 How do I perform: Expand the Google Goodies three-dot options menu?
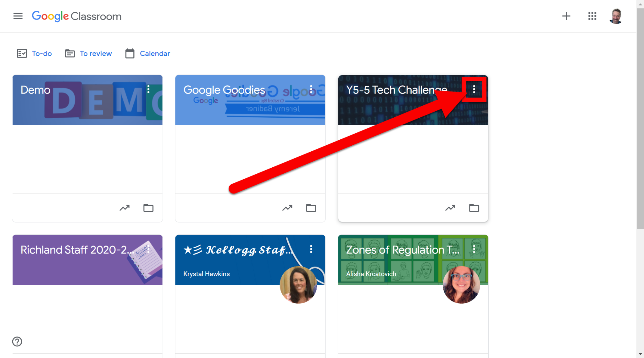[x=311, y=90]
